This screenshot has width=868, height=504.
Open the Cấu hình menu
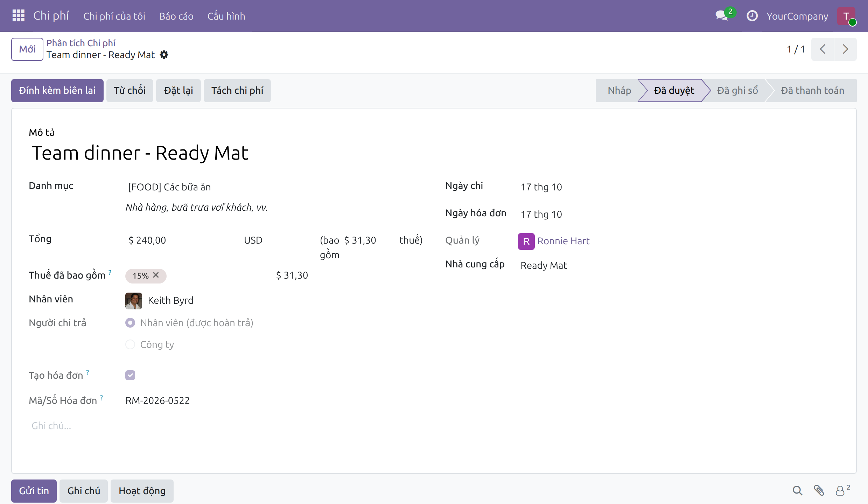tap(226, 16)
